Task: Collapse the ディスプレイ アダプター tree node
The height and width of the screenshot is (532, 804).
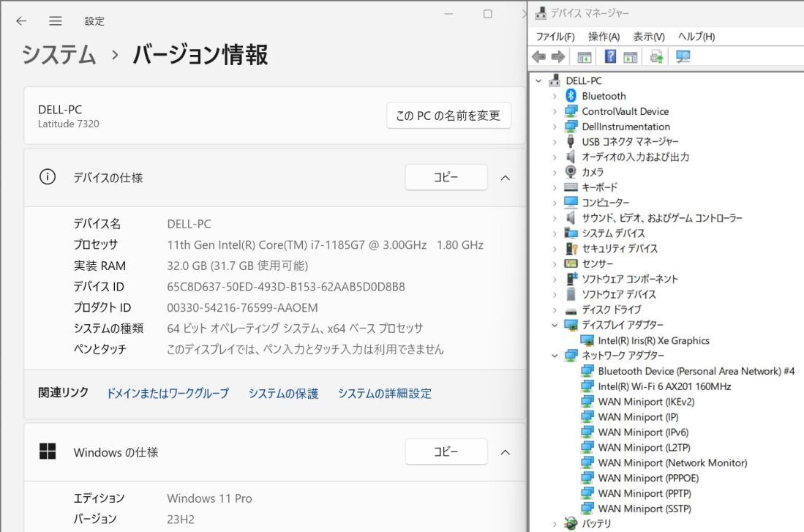Action: point(555,325)
